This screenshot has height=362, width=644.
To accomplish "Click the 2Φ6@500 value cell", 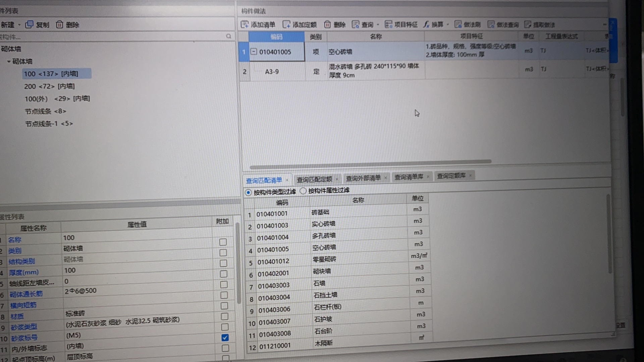I will pos(138,291).
